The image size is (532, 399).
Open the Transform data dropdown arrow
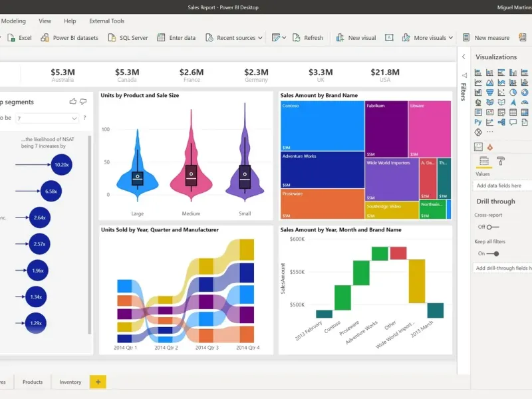point(284,38)
